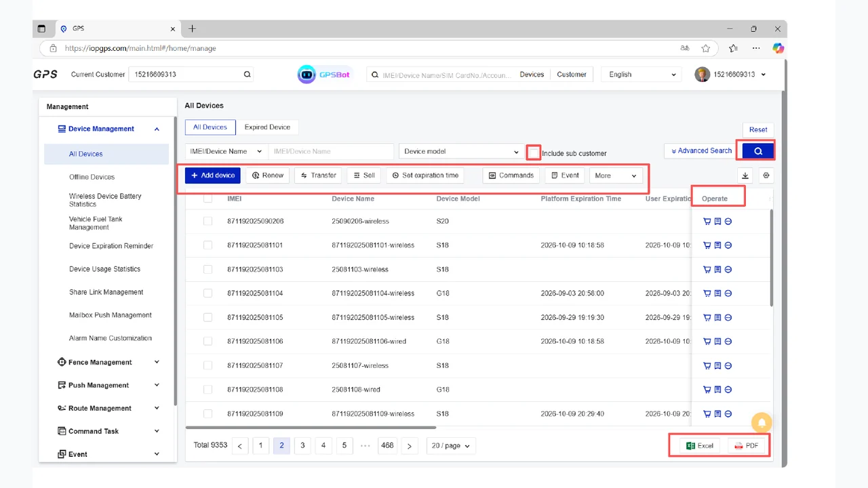Click the site lock icon in address bar
This screenshot has width=868, height=488.
click(52, 48)
